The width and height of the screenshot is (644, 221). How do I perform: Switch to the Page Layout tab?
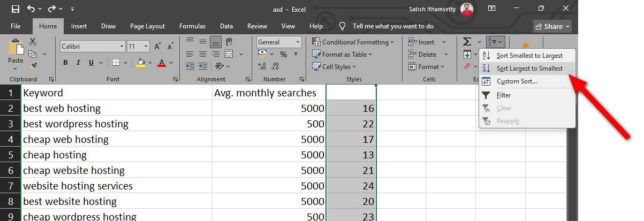pos(147,26)
